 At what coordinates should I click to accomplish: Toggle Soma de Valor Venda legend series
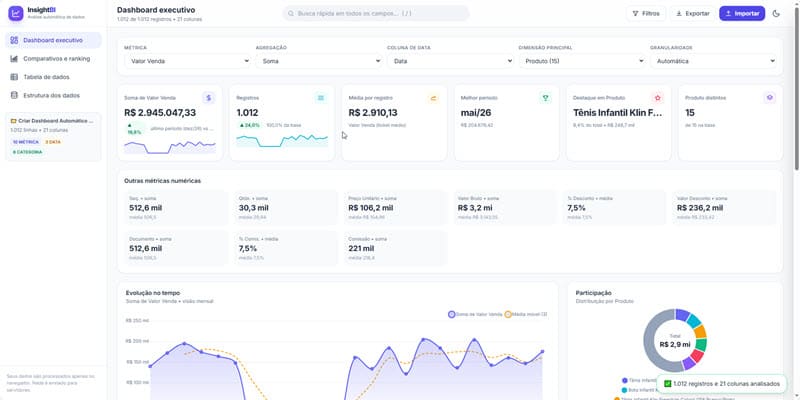tap(475, 315)
